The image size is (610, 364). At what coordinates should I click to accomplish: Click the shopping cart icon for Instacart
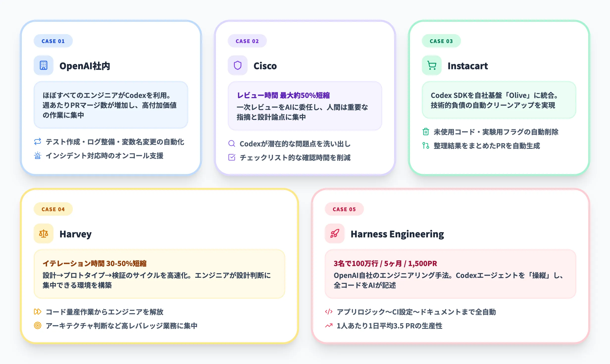click(x=432, y=65)
